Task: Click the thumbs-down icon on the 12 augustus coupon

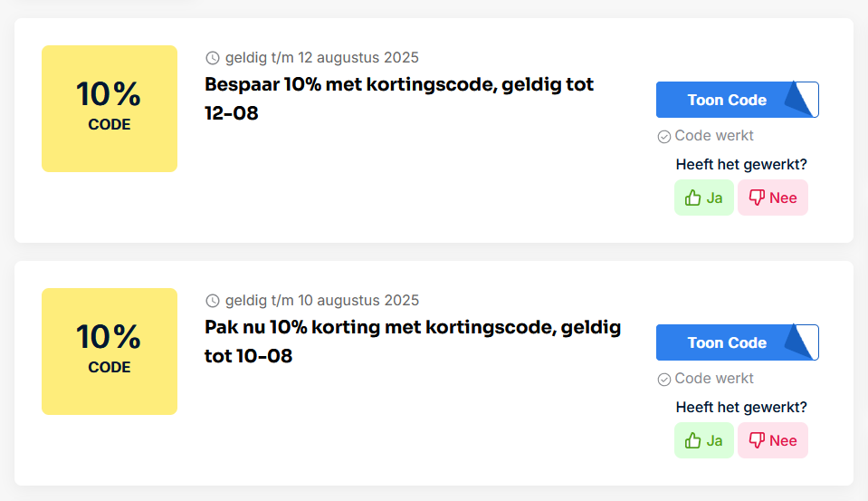Action: point(757,198)
